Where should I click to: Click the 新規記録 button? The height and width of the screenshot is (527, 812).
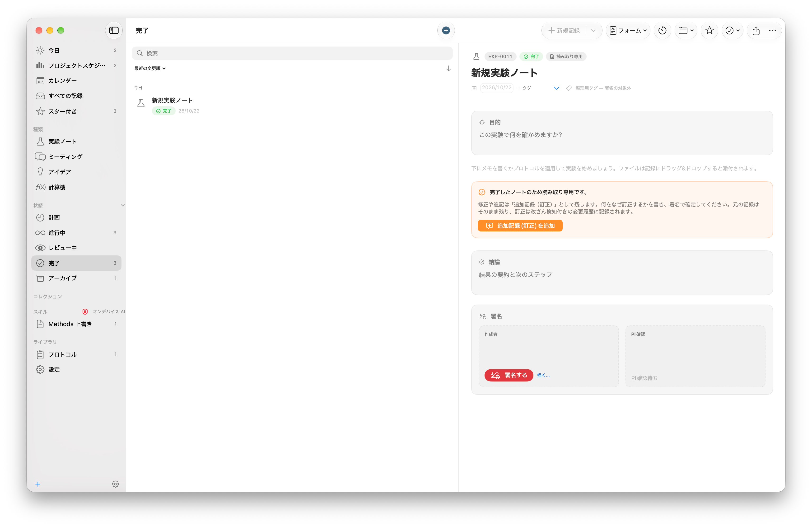[564, 31]
